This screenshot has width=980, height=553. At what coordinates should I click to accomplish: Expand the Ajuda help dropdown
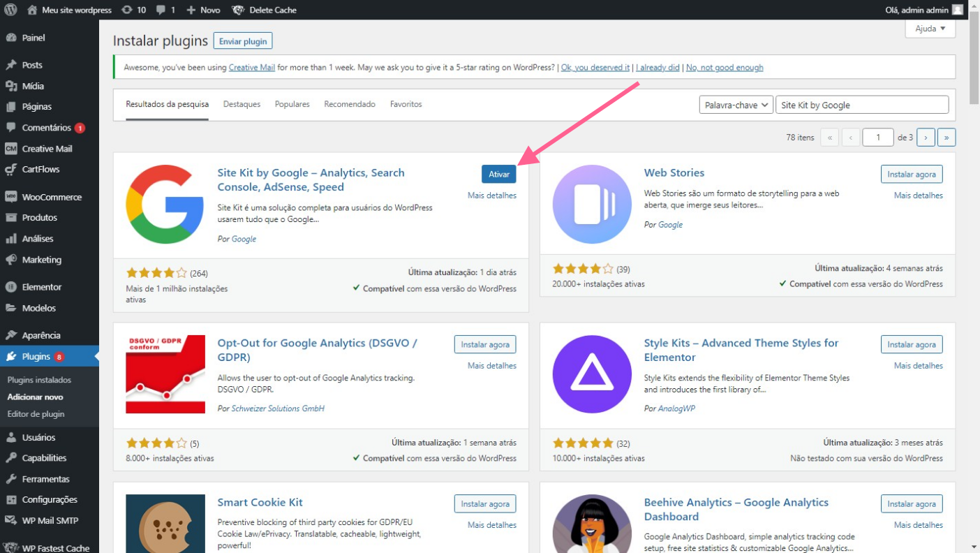(930, 29)
